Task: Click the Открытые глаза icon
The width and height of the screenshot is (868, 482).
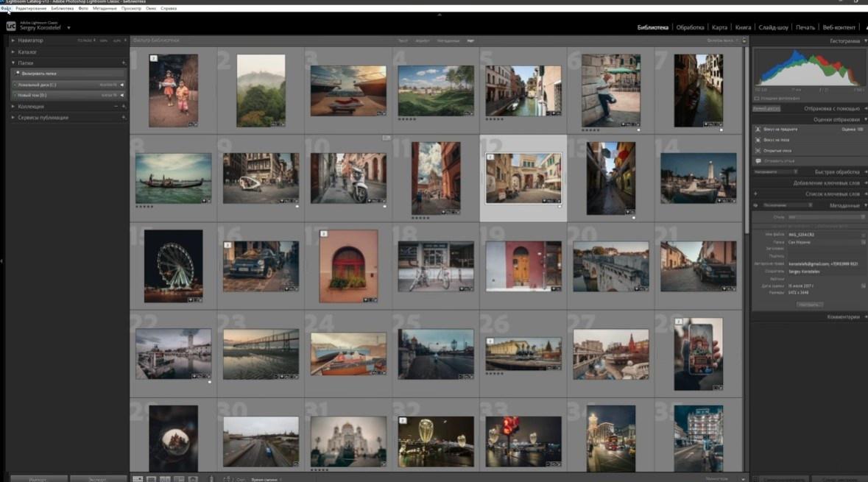Action: [x=758, y=150]
